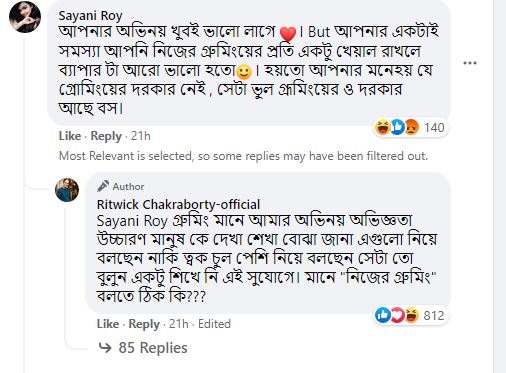Click the tagged Sayani Roy mention in reply

132,221
